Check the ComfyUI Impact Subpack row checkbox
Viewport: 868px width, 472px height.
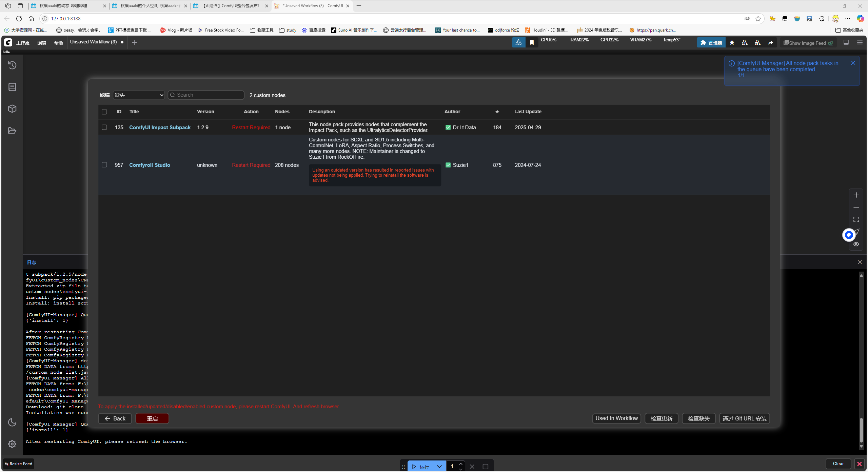coord(104,127)
